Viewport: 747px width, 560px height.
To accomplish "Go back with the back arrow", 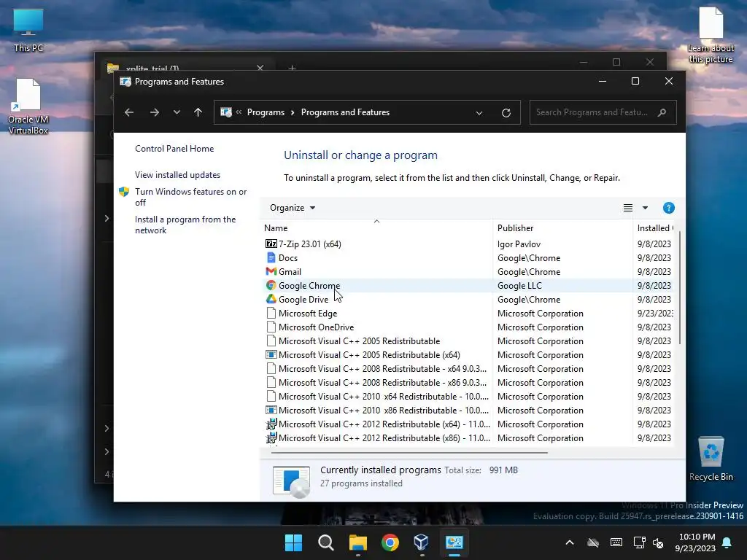I will coord(129,112).
